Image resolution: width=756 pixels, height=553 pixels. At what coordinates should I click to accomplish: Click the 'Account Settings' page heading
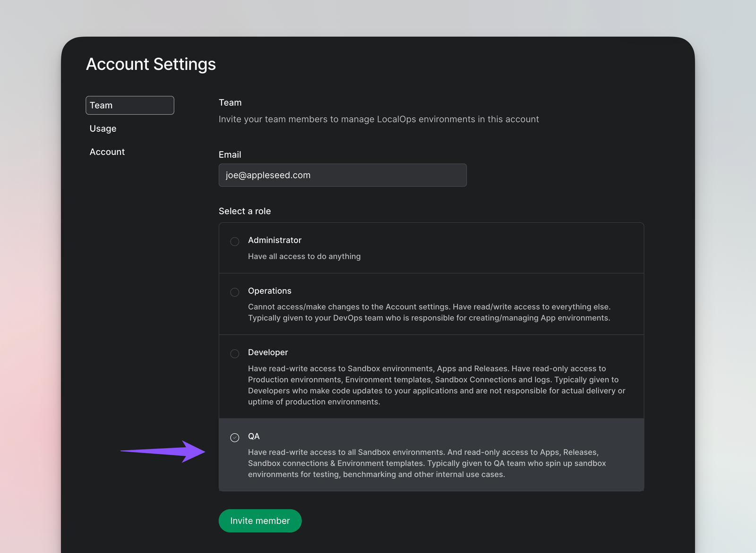click(151, 64)
